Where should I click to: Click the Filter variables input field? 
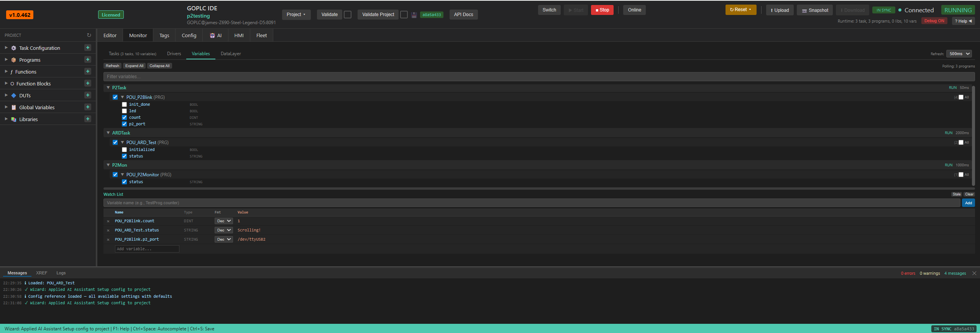(539, 77)
